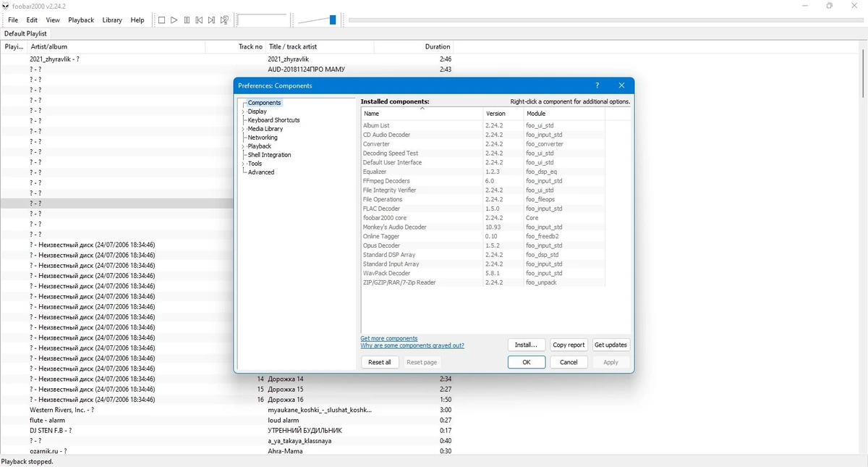The height and width of the screenshot is (467, 868).
Task: Click the Title / track artist column header
Action: coord(320,46)
